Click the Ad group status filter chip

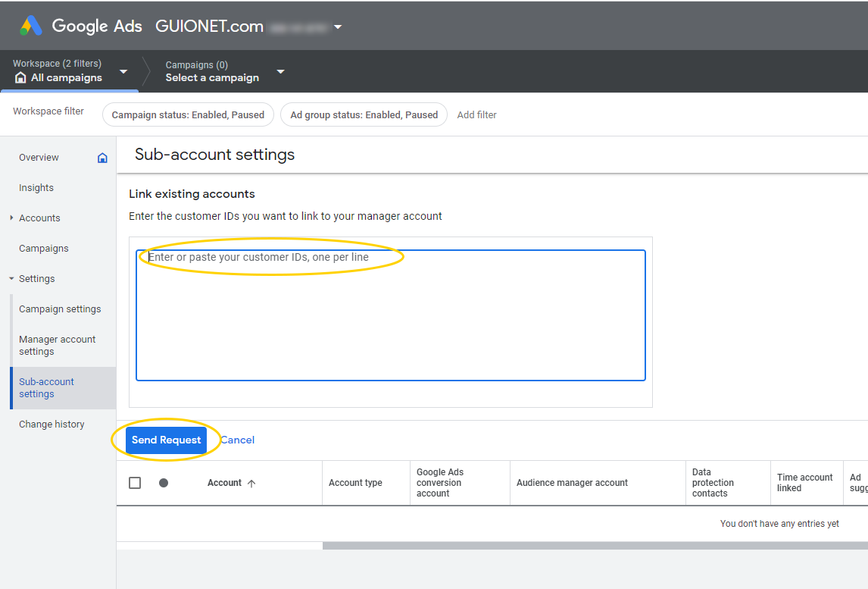coord(364,114)
